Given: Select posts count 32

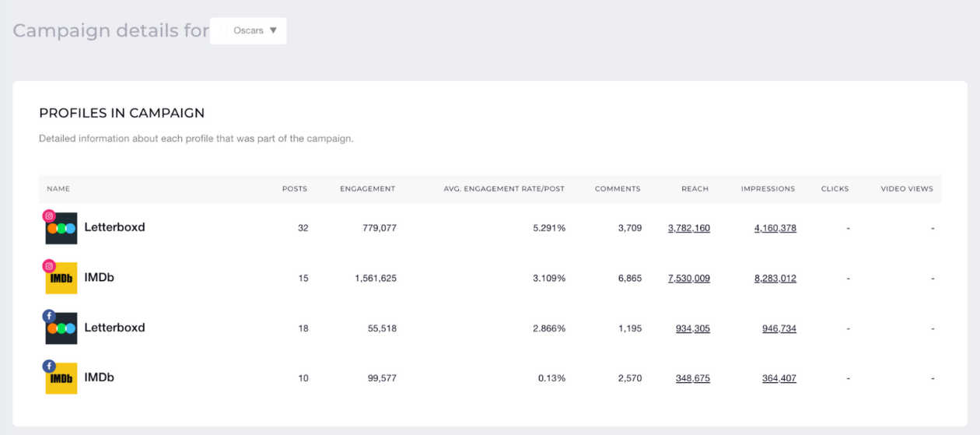Looking at the screenshot, I should click(303, 228).
